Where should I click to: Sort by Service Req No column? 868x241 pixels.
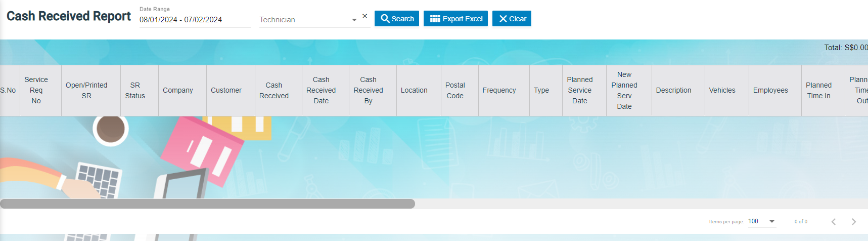(36, 90)
